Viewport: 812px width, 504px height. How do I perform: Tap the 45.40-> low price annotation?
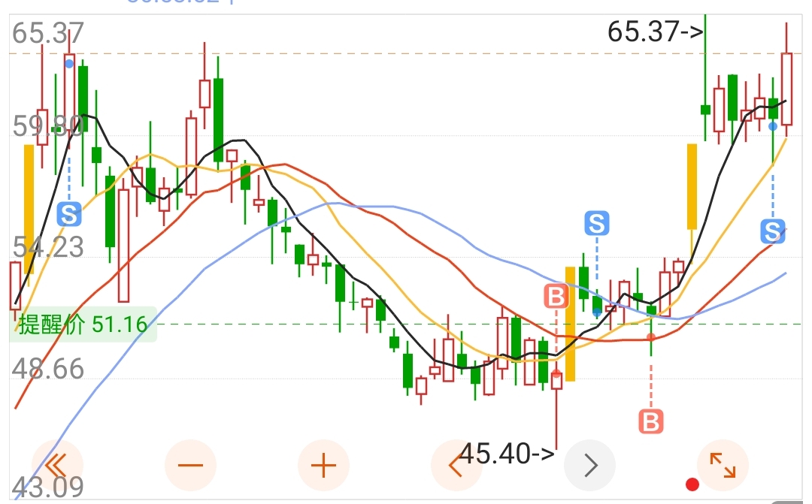click(507, 454)
